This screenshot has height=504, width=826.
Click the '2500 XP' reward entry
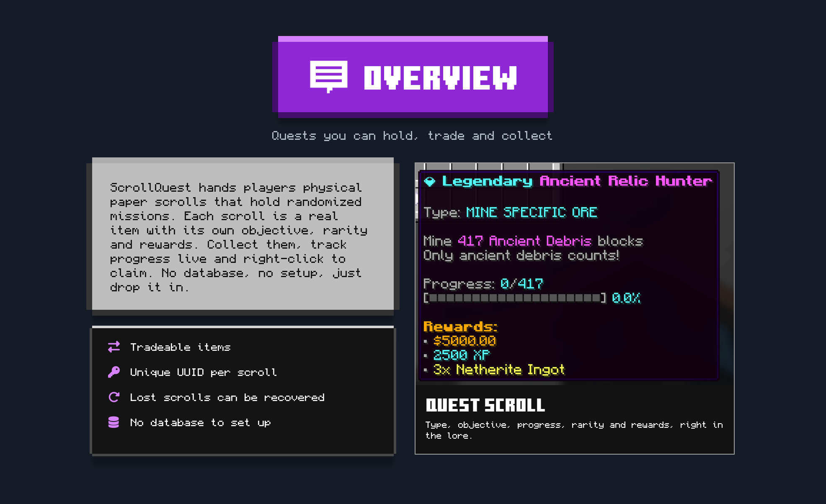[461, 355]
